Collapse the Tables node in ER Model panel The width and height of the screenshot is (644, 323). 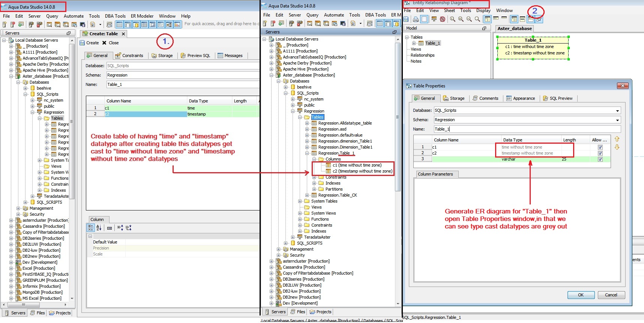tap(407, 37)
